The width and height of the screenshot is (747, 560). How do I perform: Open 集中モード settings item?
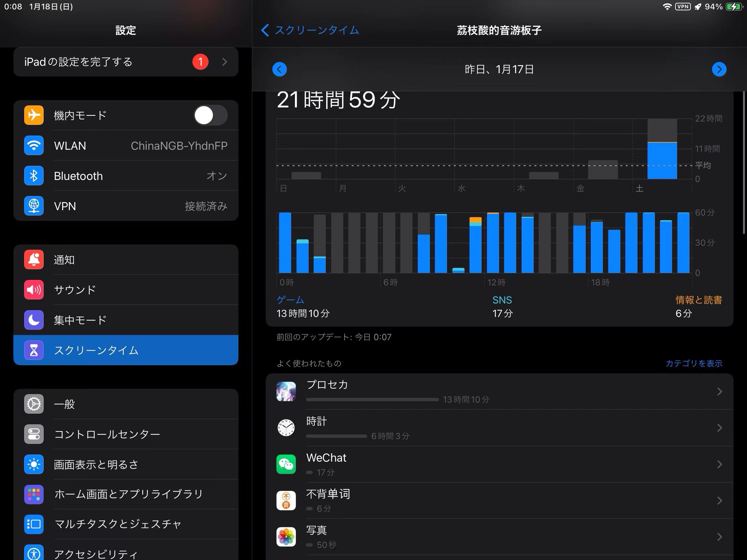126,320
